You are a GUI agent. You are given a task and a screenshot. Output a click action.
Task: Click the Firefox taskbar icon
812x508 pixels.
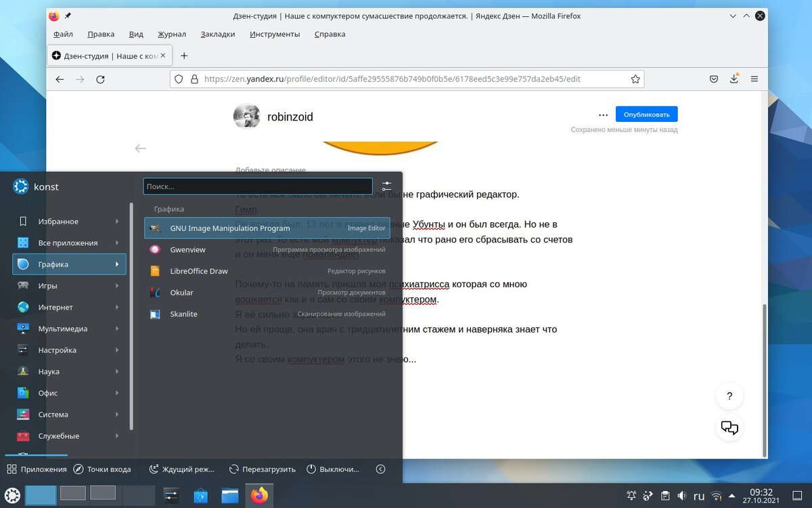click(x=259, y=496)
